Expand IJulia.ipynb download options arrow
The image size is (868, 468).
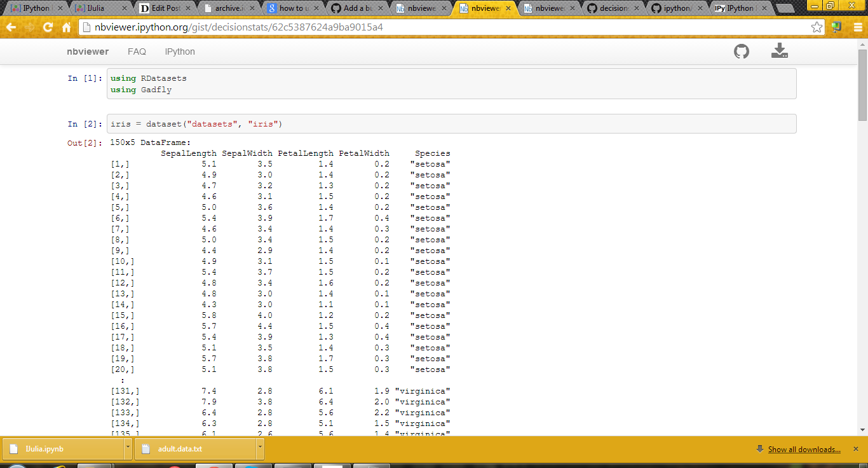[x=128, y=448]
